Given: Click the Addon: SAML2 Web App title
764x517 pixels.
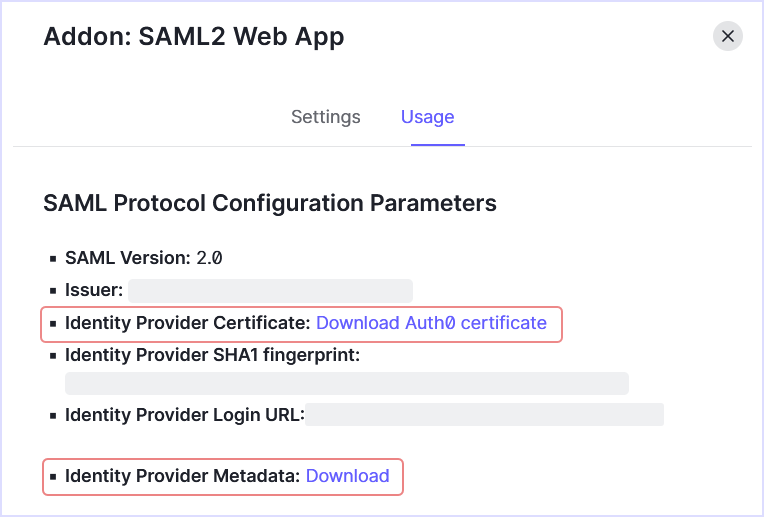Looking at the screenshot, I should 194,37.
